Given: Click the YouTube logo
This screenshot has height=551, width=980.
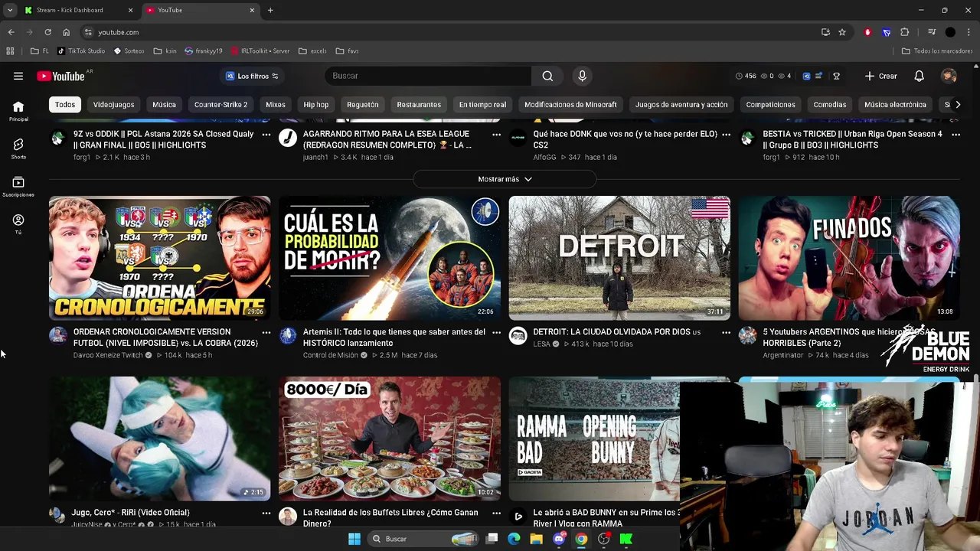Looking at the screenshot, I should [x=60, y=76].
